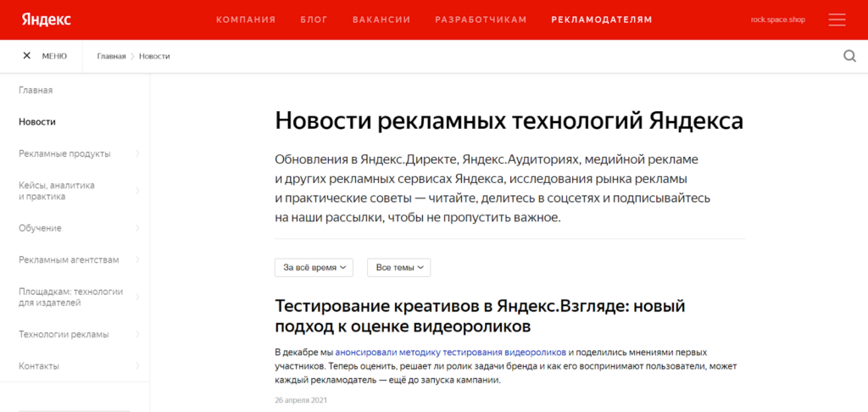Select РЕКЛАМОДАТЕЛЯМ in the top navigation
Screen dimensions: 868x412
(x=602, y=20)
